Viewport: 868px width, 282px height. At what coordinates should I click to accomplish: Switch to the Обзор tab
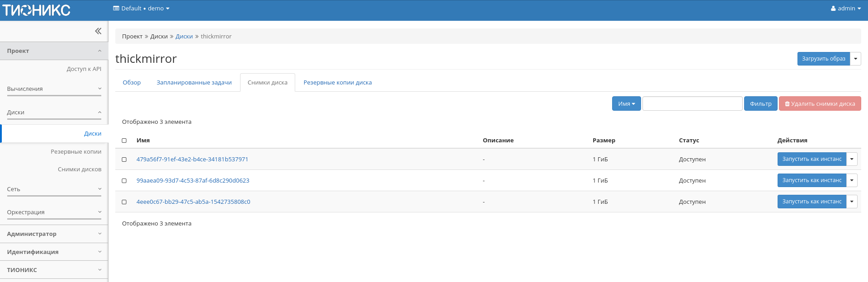(132, 83)
